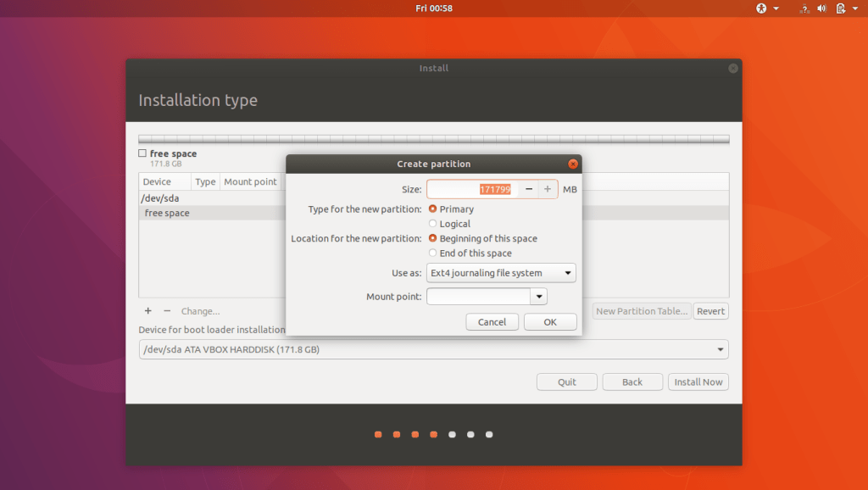Select the Logical partition type

433,224
